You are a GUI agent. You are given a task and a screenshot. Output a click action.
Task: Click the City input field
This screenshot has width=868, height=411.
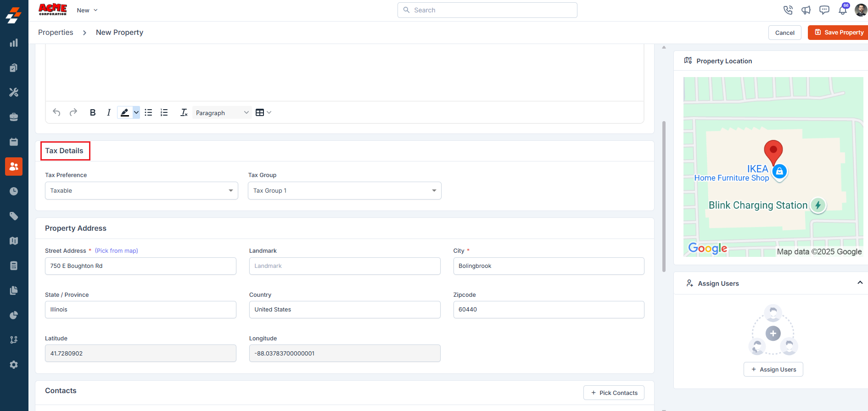(x=549, y=266)
